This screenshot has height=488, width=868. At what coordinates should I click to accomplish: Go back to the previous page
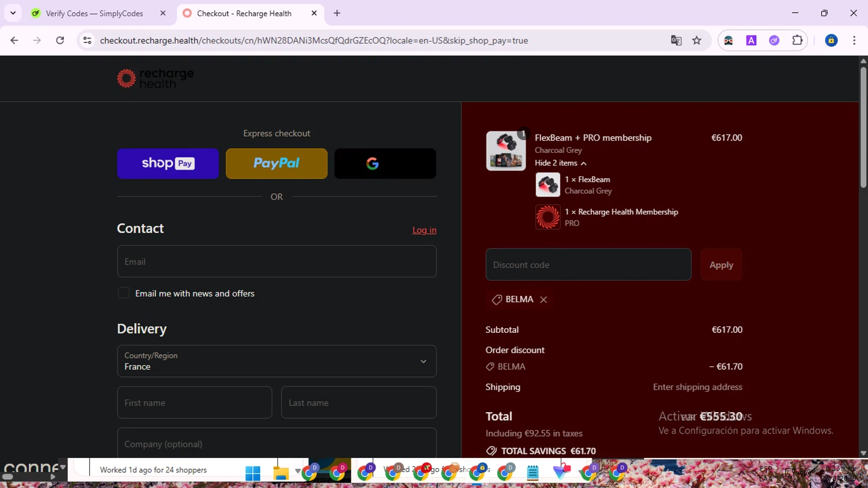click(x=14, y=41)
